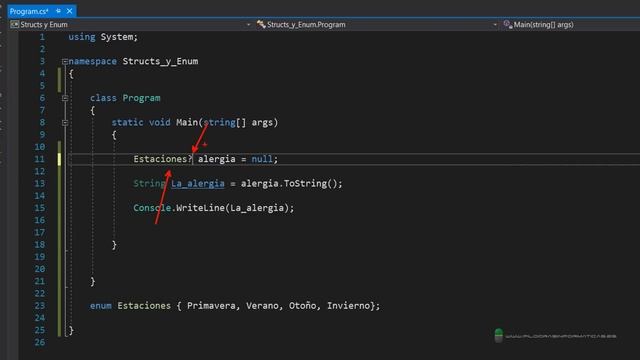Click 'System' in the using directive
This screenshot has width=640, height=360.
pyautogui.click(x=117, y=37)
